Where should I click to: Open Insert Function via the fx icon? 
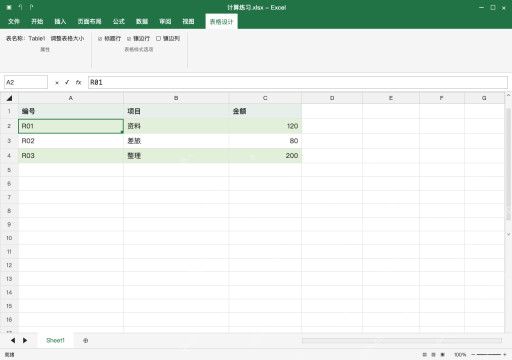tap(78, 82)
